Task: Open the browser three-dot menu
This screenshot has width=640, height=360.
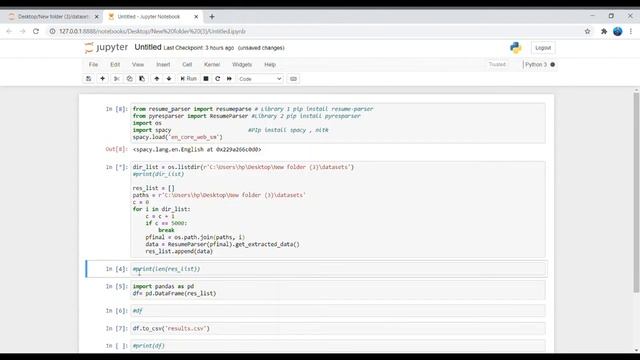Action: (631, 31)
